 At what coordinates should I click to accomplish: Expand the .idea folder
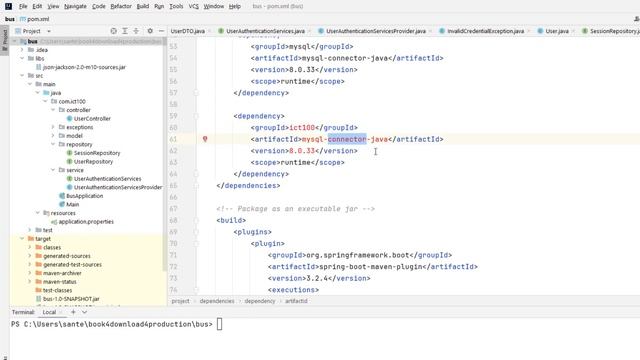[x=22, y=50]
